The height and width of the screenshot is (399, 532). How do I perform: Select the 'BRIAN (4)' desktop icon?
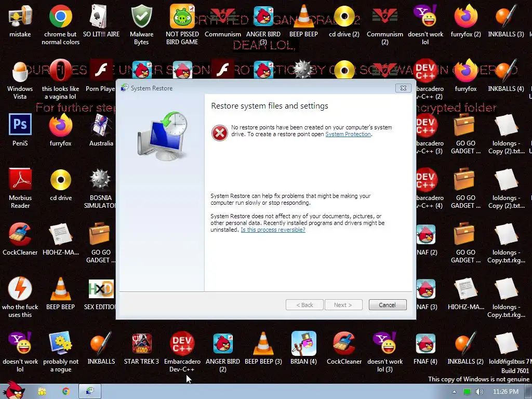pos(303,348)
